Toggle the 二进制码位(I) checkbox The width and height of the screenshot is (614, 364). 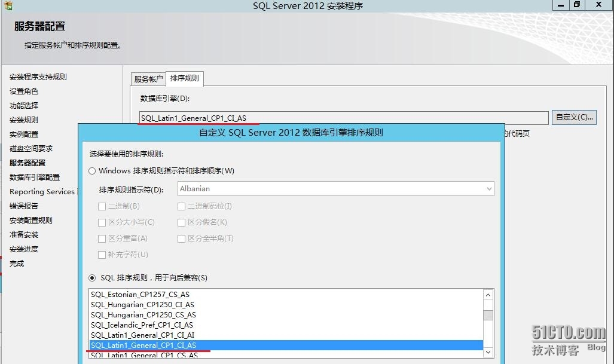181,206
